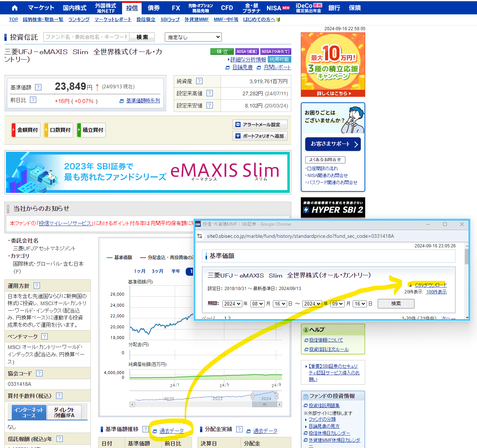Image resolution: width=477 pixels, height=448 pixels.
Task: Open help icon beside 運用方針
Action: [37, 286]
